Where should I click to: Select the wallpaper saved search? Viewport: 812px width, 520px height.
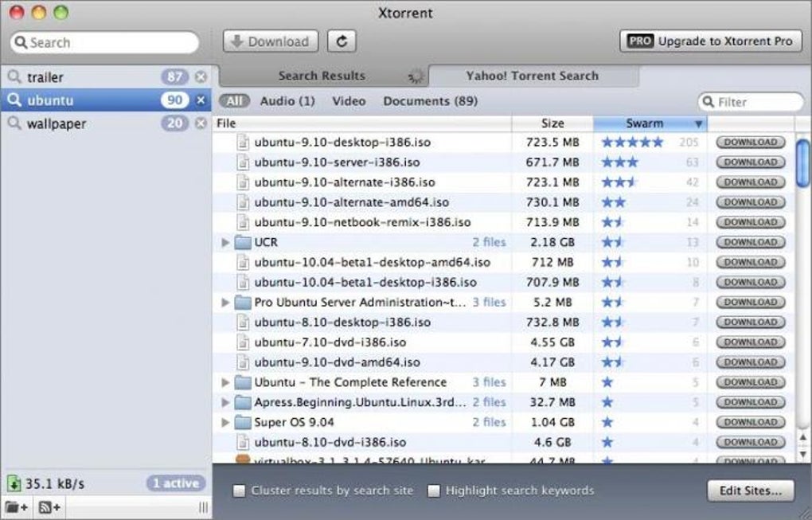pos(106,123)
